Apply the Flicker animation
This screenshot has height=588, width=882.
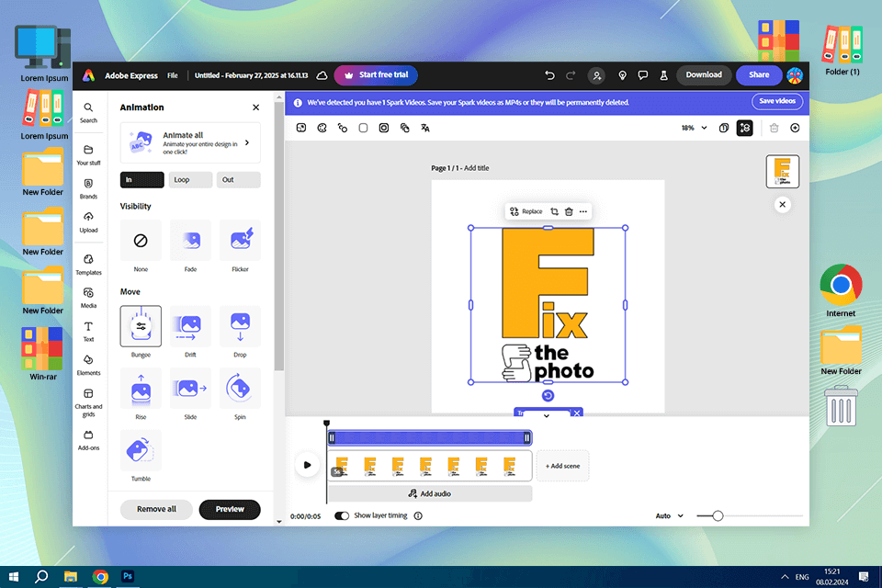click(240, 241)
